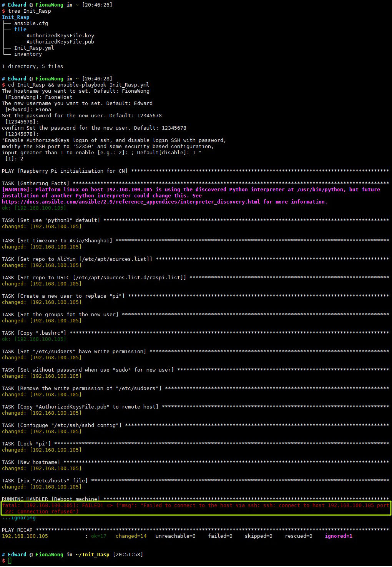Click the final prompt timestamp [20:51:58]
Viewport: 392px width, 567px height.
[128, 555]
